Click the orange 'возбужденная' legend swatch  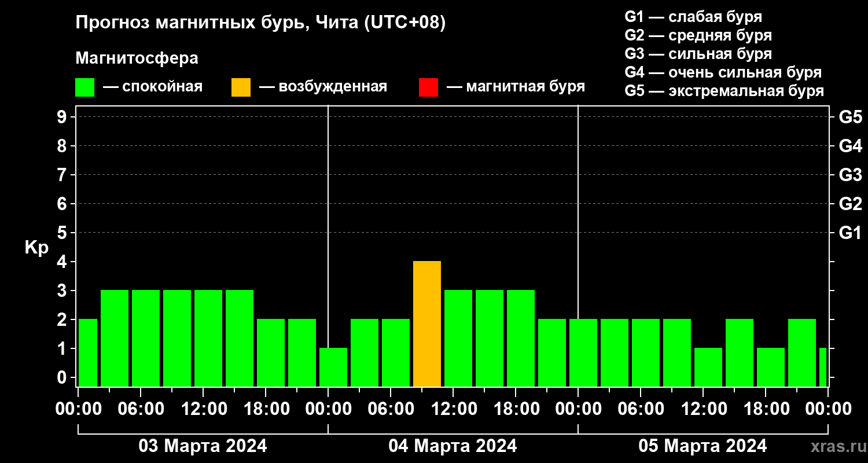pos(241,87)
